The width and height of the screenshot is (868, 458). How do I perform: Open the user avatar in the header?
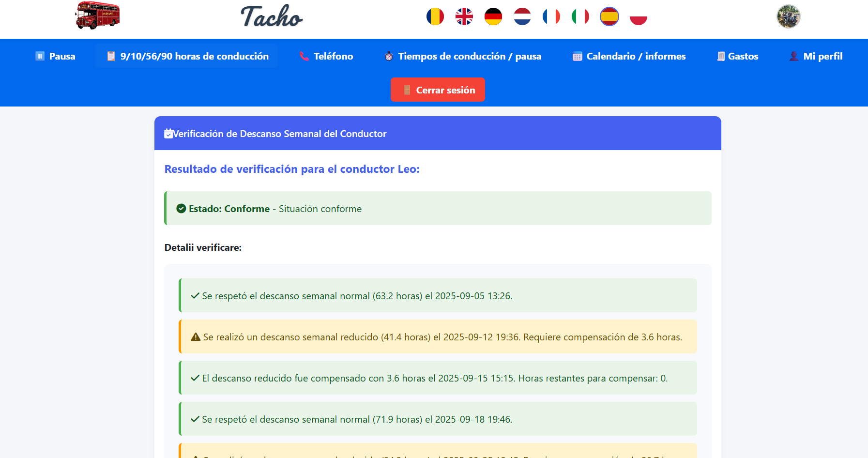788,16
